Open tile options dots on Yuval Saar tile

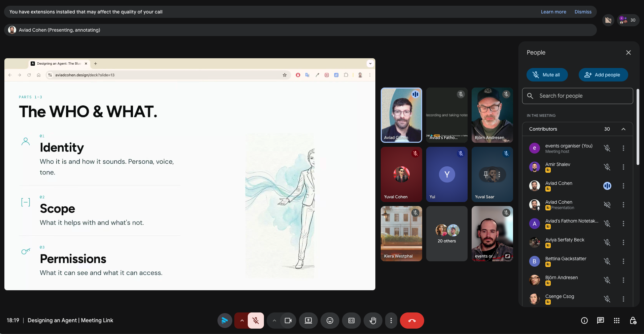click(499, 174)
